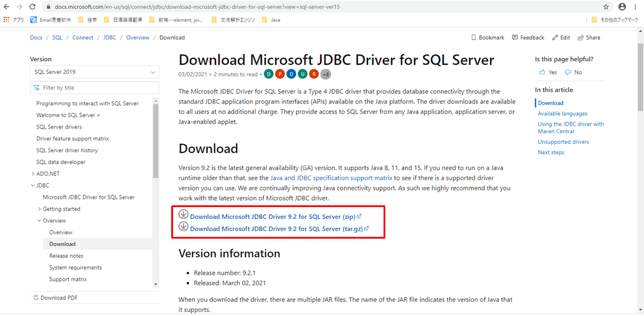Select Release notes in the sidebar
644x316 pixels.
click(66, 255)
